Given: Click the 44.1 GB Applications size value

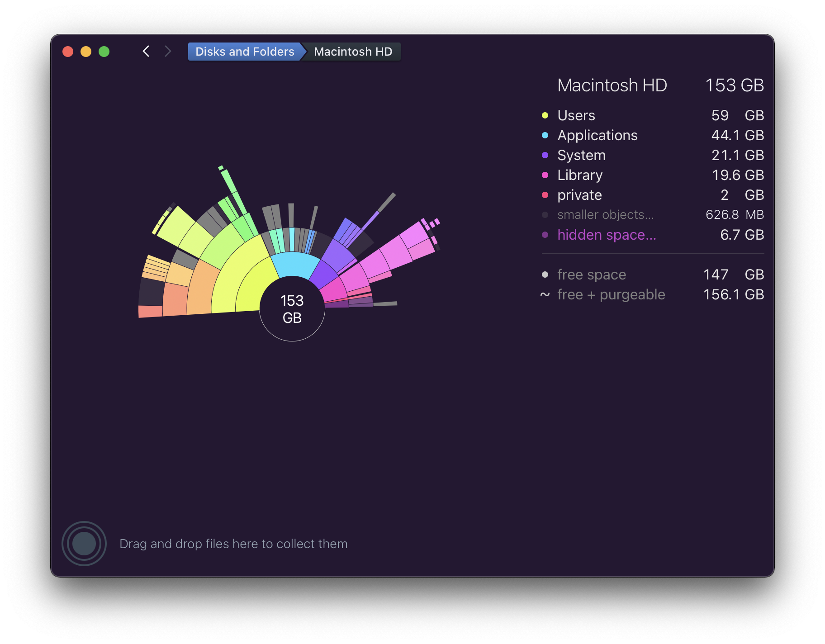Looking at the screenshot, I should [738, 135].
